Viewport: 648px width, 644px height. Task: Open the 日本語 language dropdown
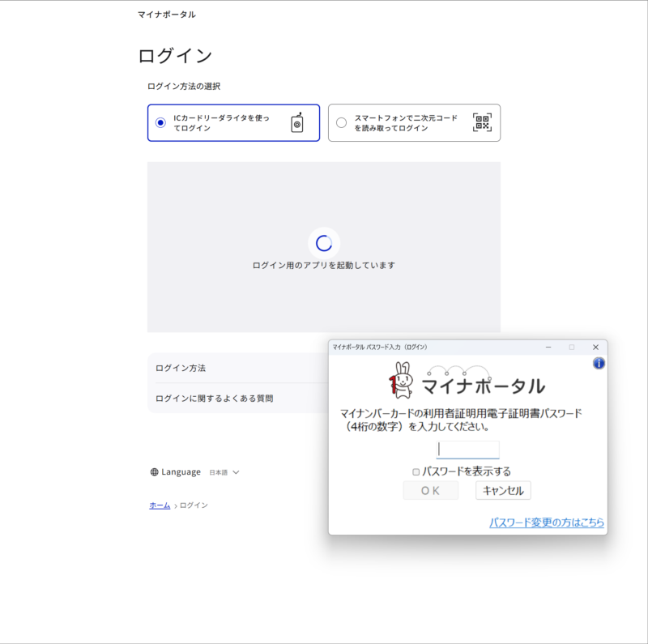(x=224, y=472)
